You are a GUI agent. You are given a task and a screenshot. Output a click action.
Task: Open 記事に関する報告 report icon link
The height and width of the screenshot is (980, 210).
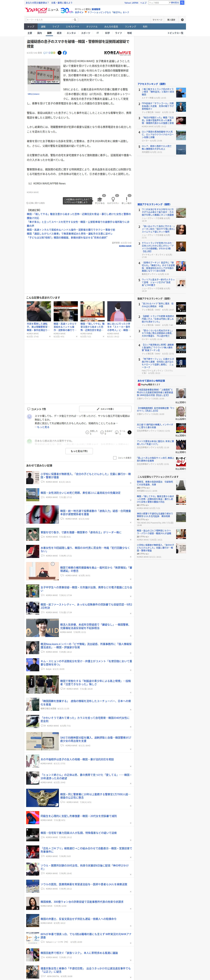pyautogui.click(x=36, y=203)
